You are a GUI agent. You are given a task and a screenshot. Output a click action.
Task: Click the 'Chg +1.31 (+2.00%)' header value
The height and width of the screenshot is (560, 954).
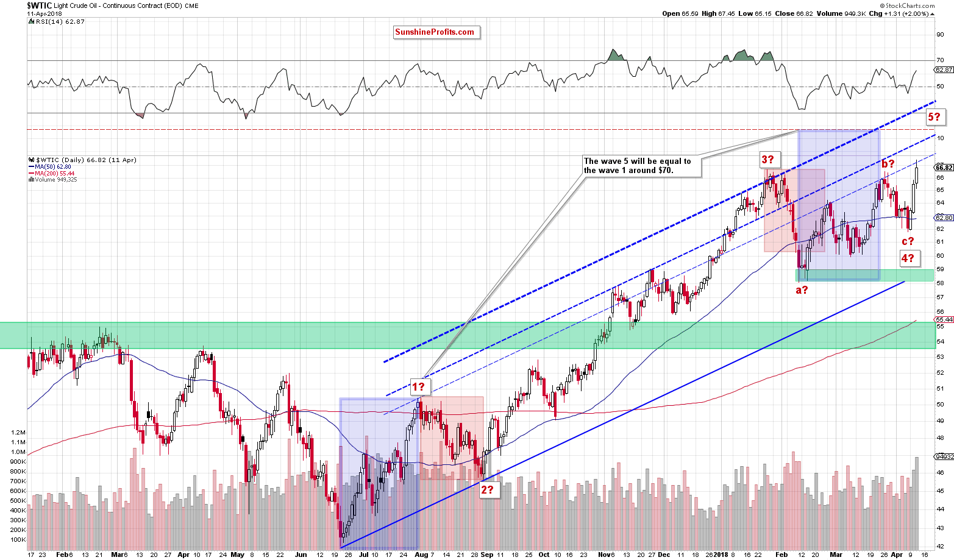899,13
